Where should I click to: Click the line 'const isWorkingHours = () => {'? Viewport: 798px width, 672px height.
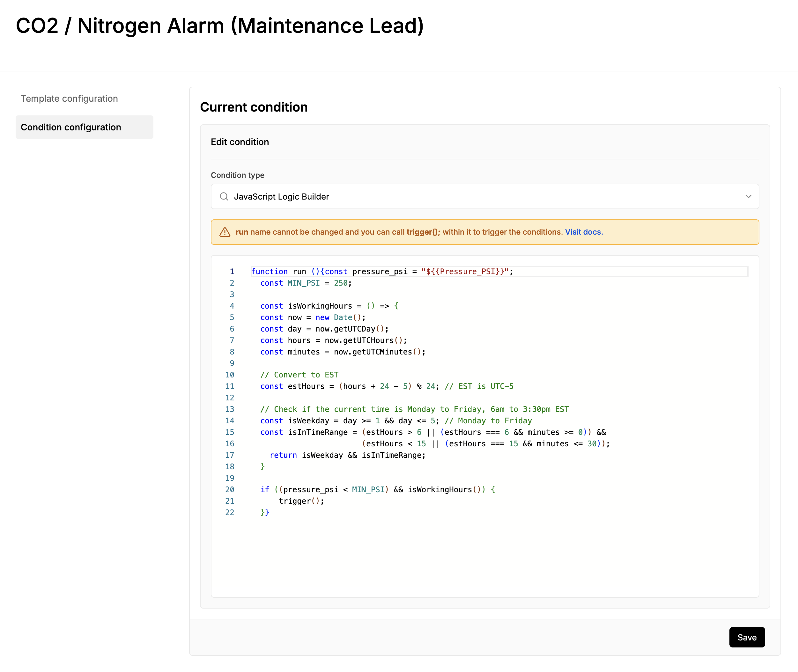(x=329, y=306)
